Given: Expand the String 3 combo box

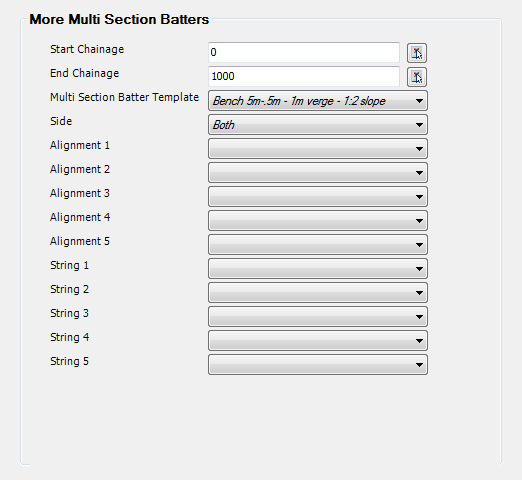Looking at the screenshot, I should pos(318,317).
